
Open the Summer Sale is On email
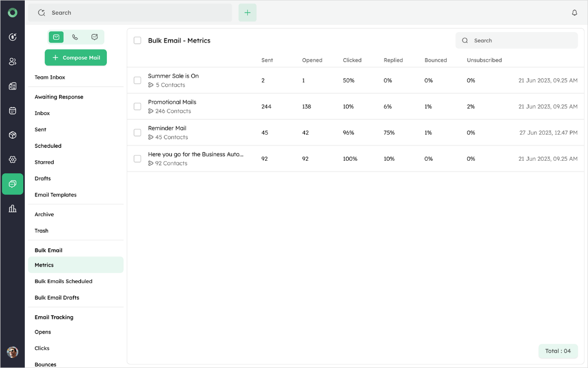[x=173, y=76]
